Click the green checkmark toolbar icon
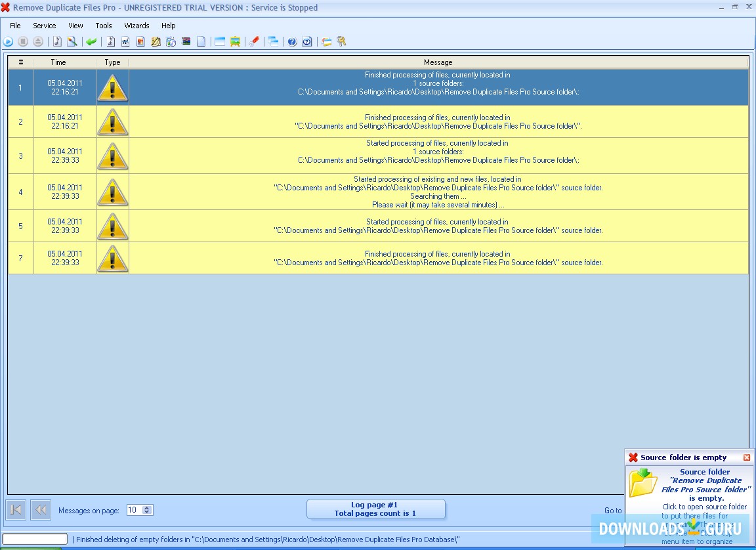This screenshot has height=550, width=756. tap(91, 41)
